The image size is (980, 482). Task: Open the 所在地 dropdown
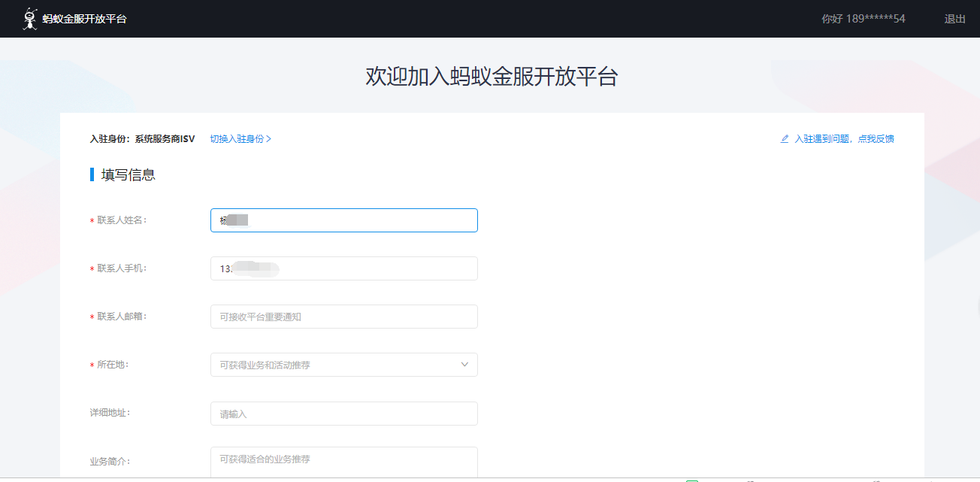pyautogui.click(x=344, y=365)
